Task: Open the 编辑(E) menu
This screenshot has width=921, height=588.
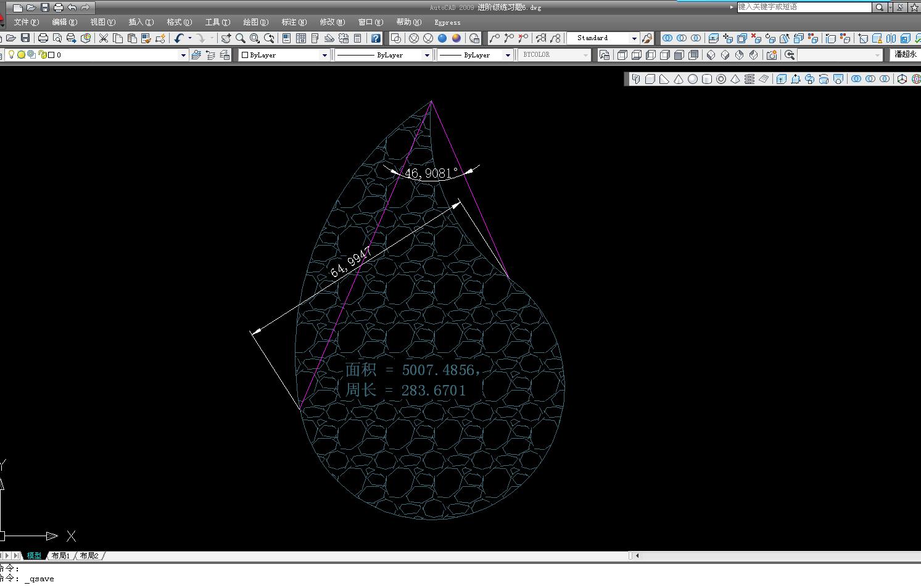Action: (64, 22)
